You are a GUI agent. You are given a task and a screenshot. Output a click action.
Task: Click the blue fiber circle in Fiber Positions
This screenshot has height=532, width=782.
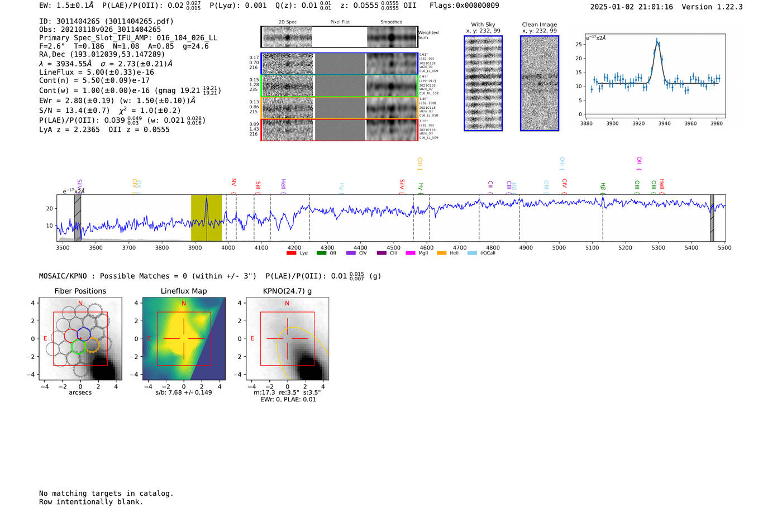point(84,334)
